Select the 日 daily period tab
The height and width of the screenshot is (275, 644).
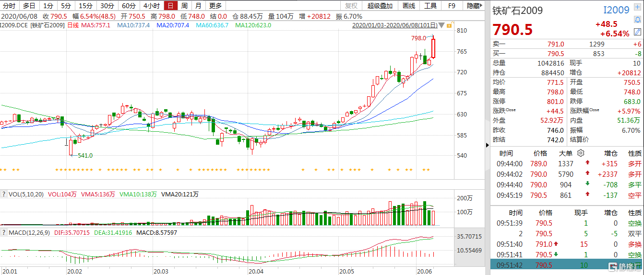170,6
